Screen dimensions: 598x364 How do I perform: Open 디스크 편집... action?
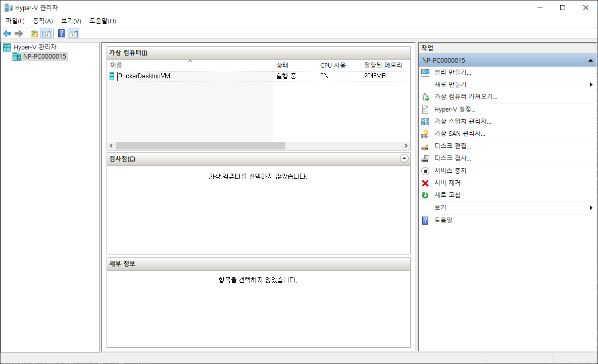[453, 146]
